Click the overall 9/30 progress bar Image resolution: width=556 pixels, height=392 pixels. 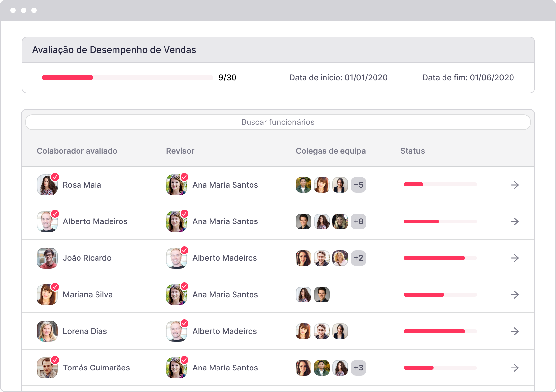[128, 78]
